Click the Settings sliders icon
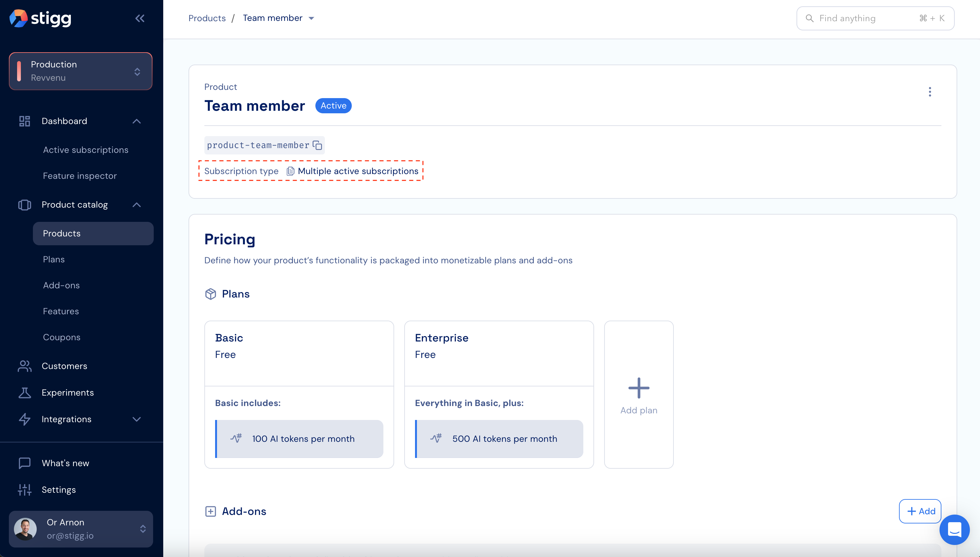This screenshot has height=557, width=980. click(x=24, y=490)
